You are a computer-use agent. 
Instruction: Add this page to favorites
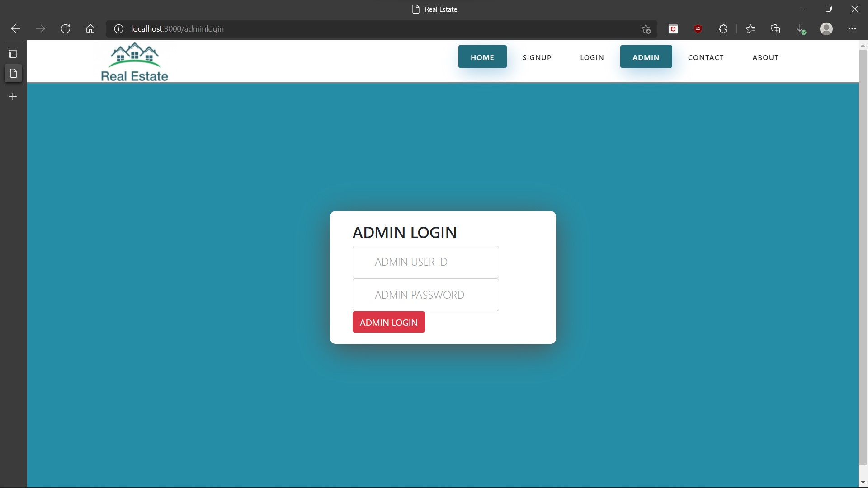tap(646, 29)
